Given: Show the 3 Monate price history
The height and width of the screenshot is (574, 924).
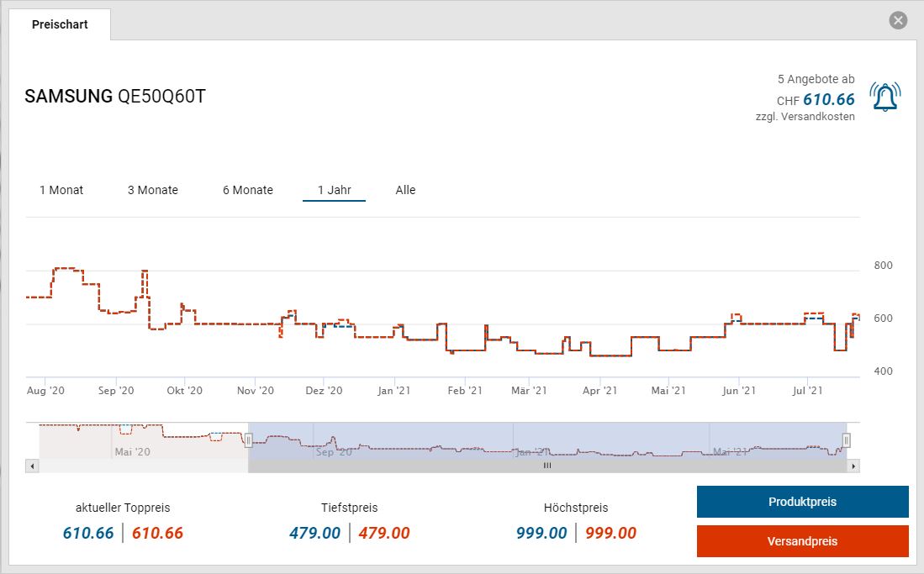Looking at the screenshot, I should (153, 190).
